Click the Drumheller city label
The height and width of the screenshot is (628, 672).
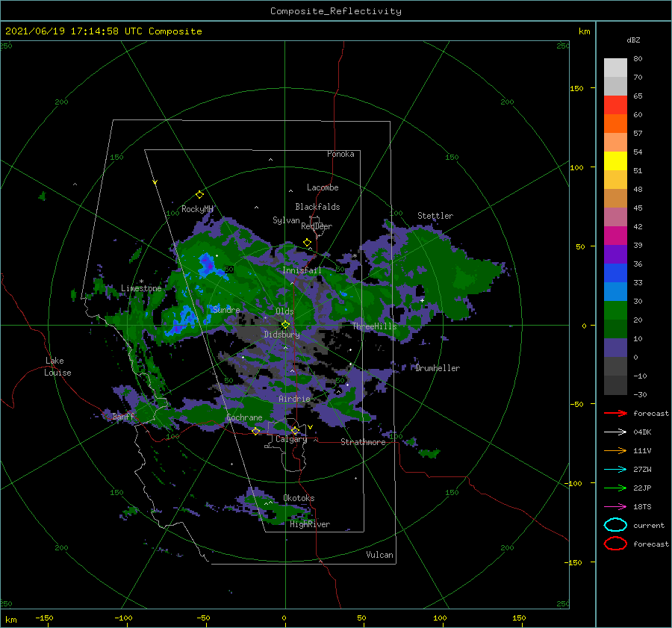click(x=438, y=368)
